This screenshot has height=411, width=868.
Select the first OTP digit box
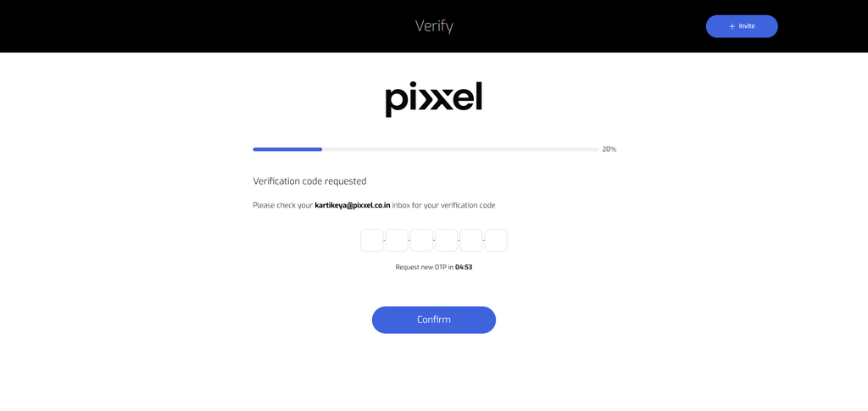click(x=372, y=241)
